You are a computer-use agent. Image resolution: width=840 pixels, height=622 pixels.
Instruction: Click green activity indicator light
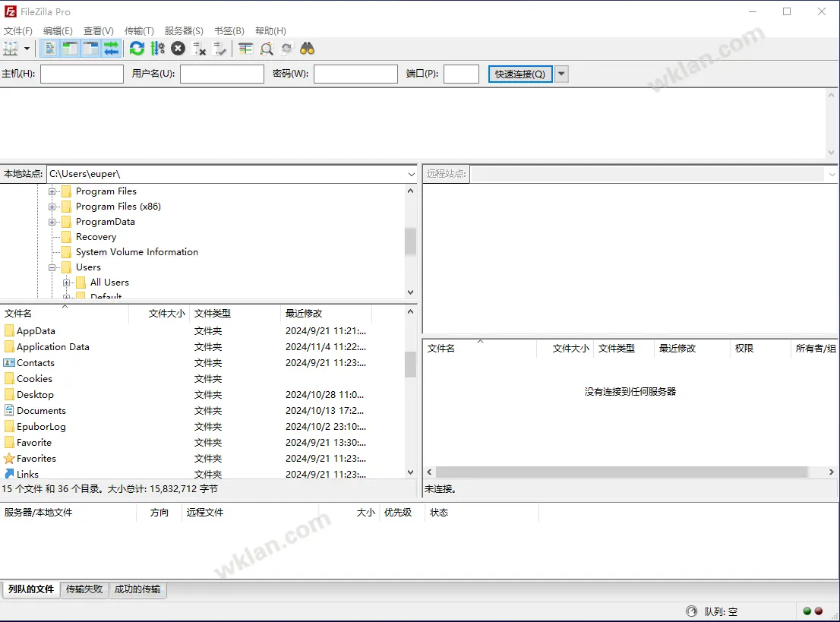(x=807, y=611)
